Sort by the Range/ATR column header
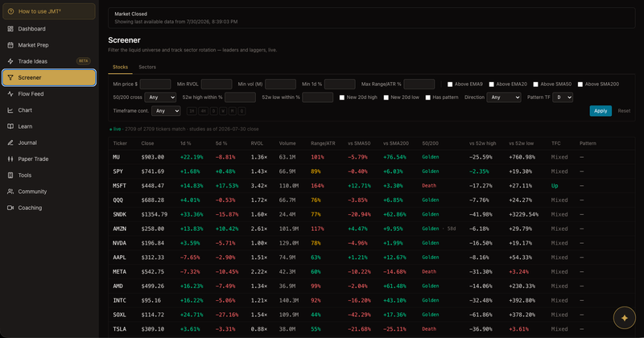Viewport: 644px width, 338px height. (323, 143)
